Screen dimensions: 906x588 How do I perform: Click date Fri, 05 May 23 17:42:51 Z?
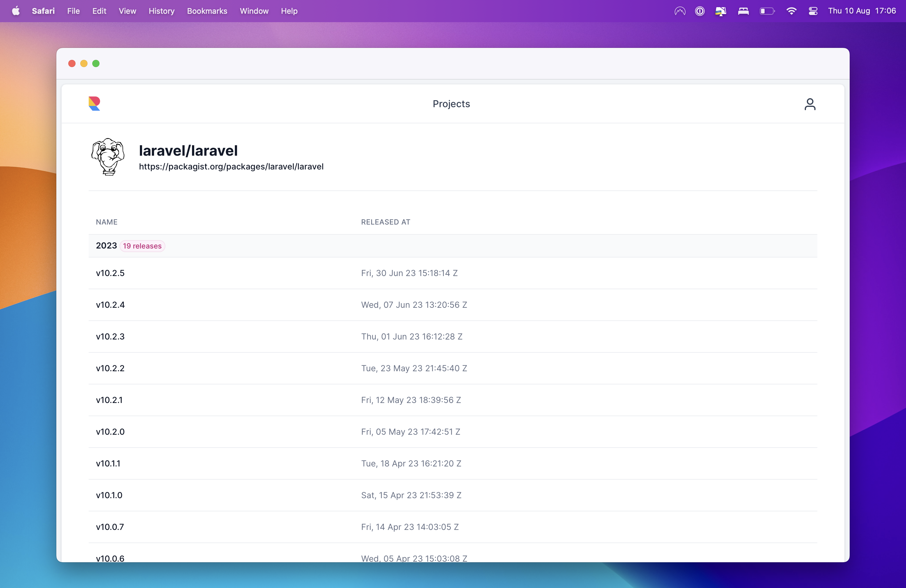[410, 432]
